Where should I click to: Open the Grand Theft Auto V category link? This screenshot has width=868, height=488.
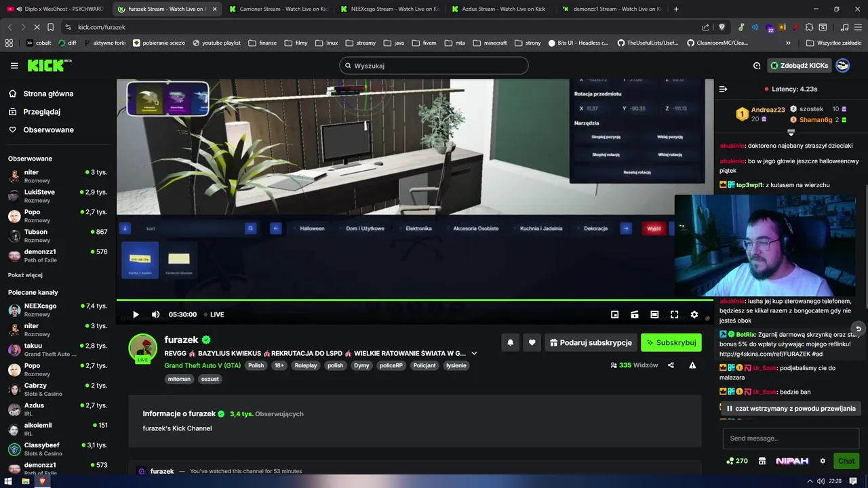202,365
